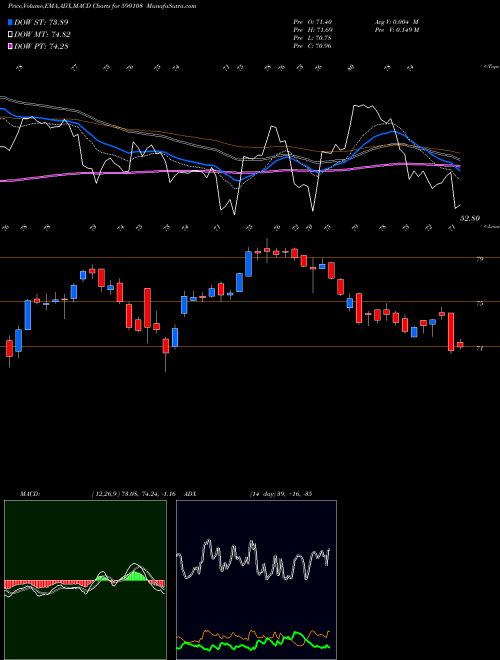Click the 'Pre H: 71.69' high value
Viewport: 500px width, 660px height.
(x=312, y=30)
